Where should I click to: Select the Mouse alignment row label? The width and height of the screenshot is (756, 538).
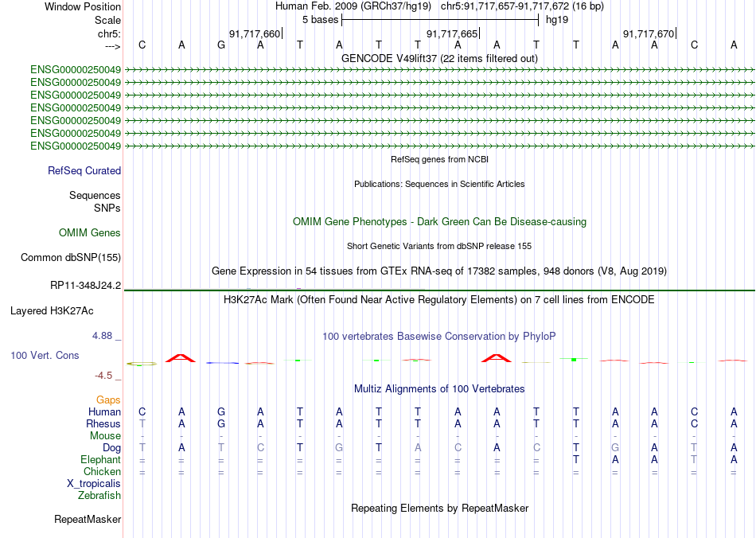105,436
